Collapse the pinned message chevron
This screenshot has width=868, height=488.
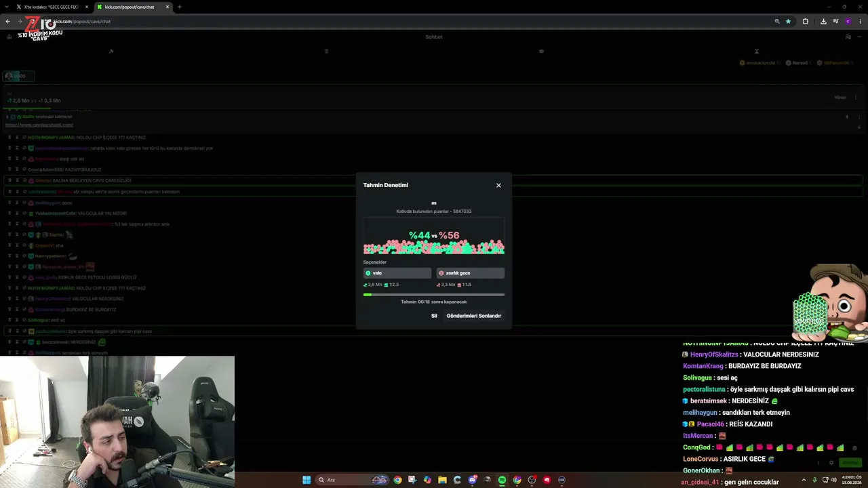click(859, 127)
